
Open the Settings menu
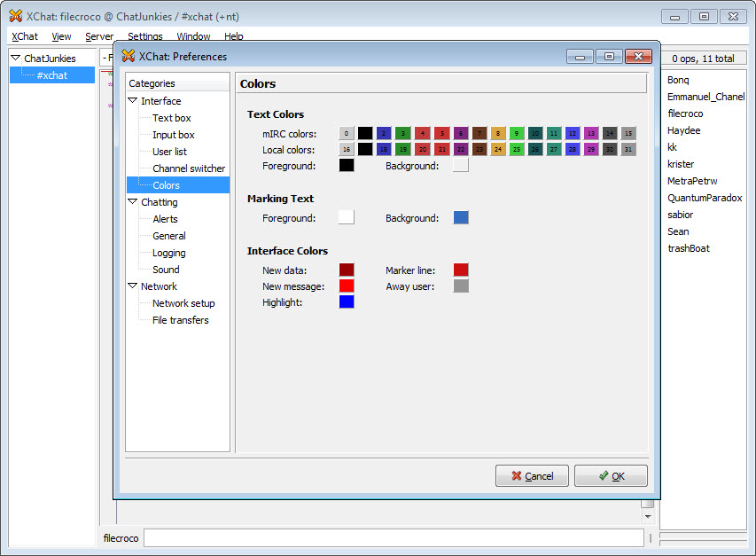click(145, 36)
